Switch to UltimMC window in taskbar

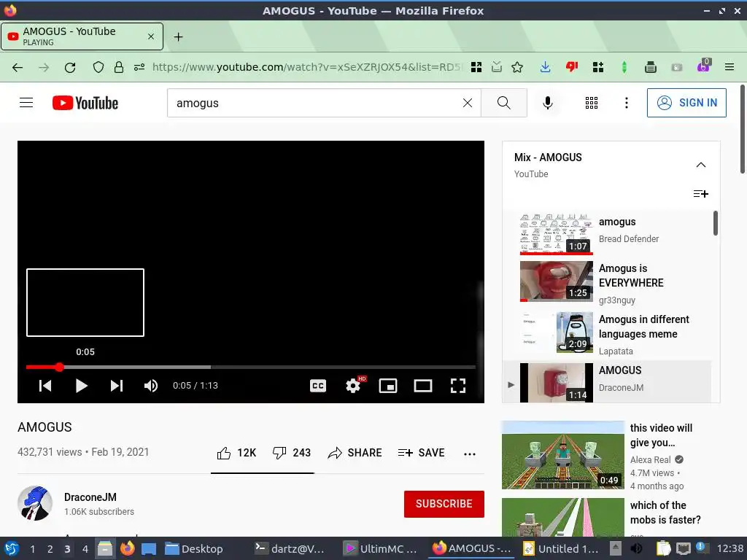pos(380,549)
